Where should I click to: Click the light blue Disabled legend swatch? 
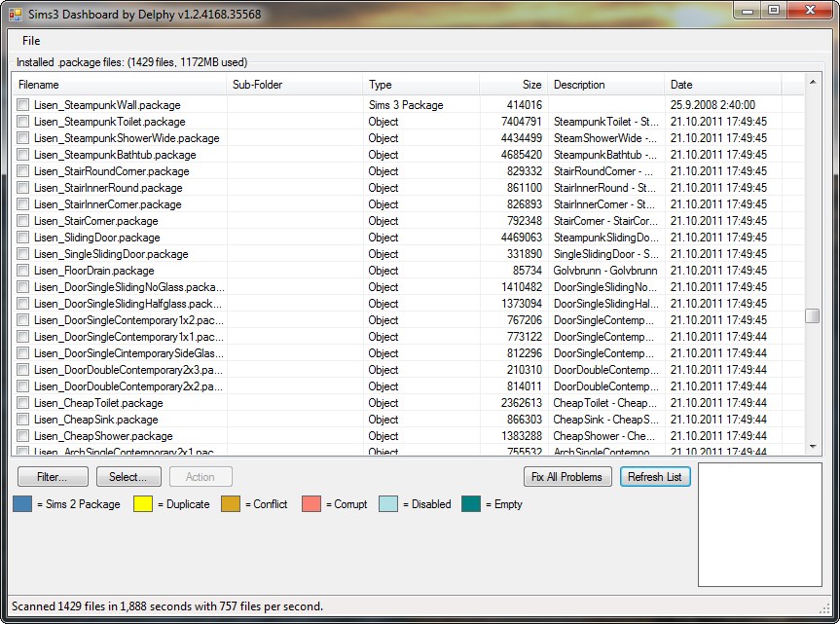(x=387, y=504)
